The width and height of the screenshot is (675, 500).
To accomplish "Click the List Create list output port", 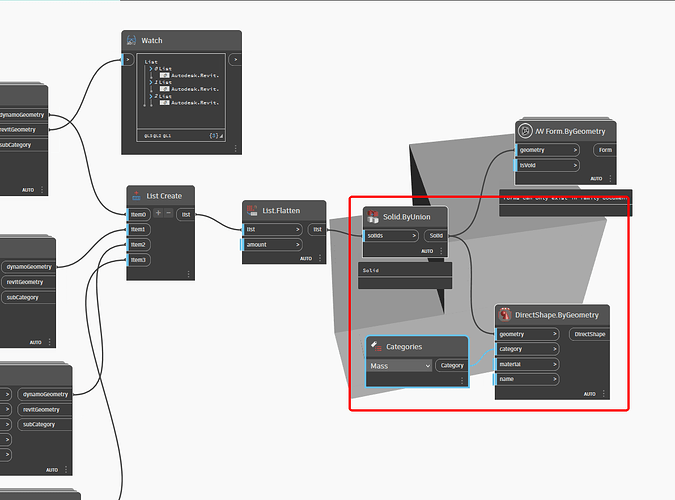I will 186,214.
